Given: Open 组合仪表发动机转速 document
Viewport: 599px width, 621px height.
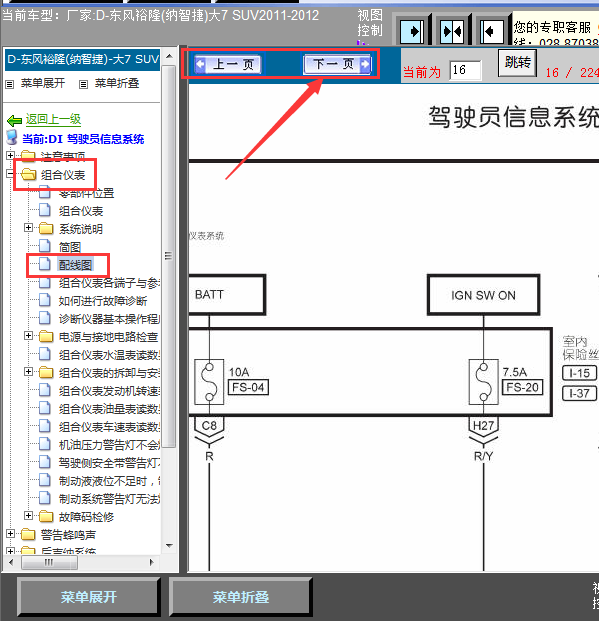Looking at the screenshot, I should click(x=109, y=391).
